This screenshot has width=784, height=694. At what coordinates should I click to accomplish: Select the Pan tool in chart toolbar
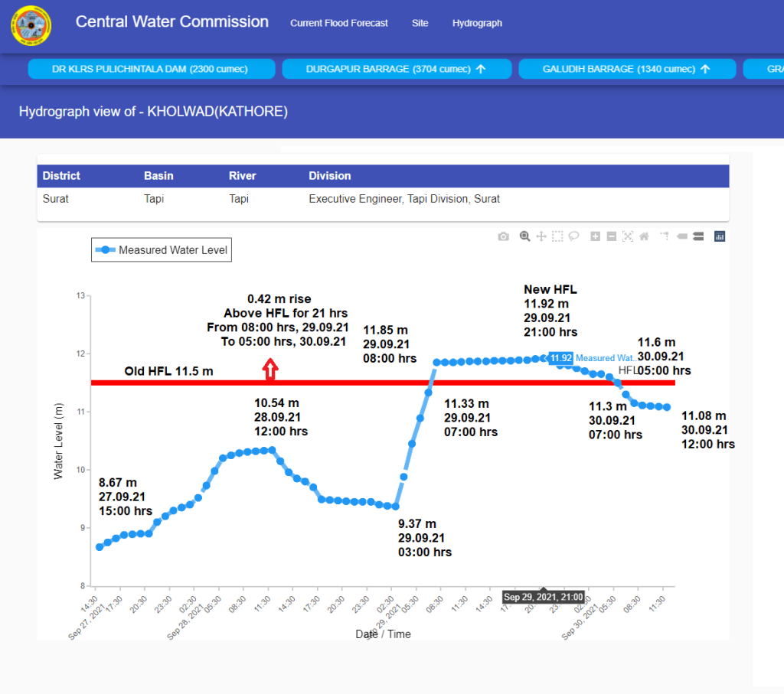pos(541,236)
